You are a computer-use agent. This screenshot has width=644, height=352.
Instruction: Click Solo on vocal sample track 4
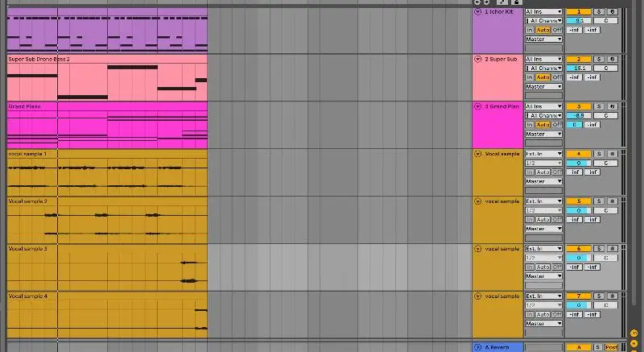coord(599,154)
